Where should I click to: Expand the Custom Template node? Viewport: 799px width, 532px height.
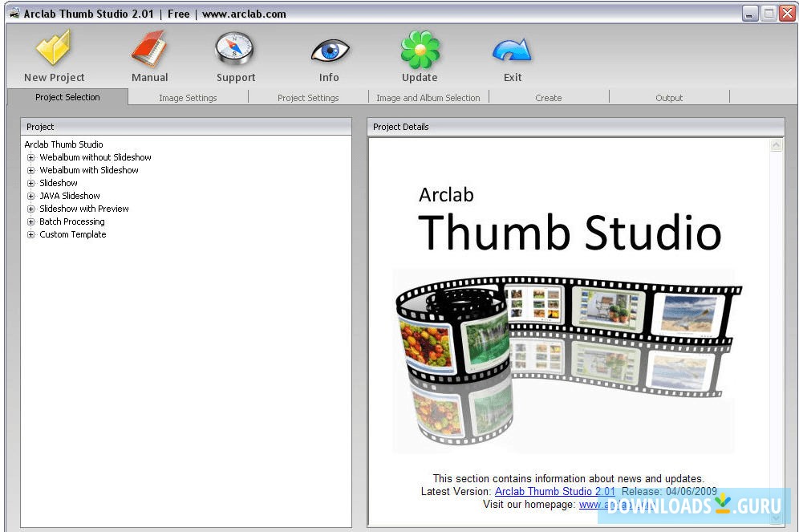(x=30, y=234)
